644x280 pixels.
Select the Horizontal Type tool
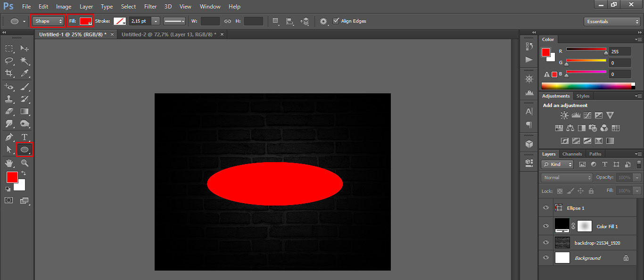click(x=25, y=137)
